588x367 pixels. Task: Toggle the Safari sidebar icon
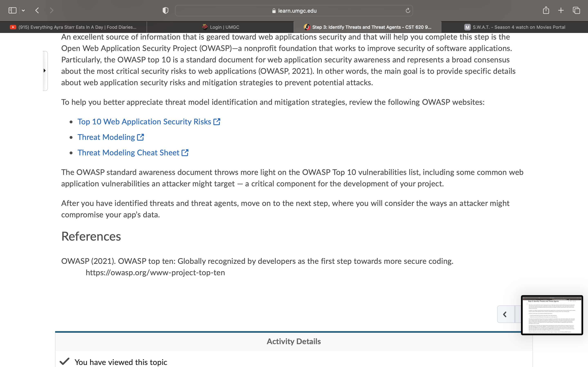tap(12, 10)
